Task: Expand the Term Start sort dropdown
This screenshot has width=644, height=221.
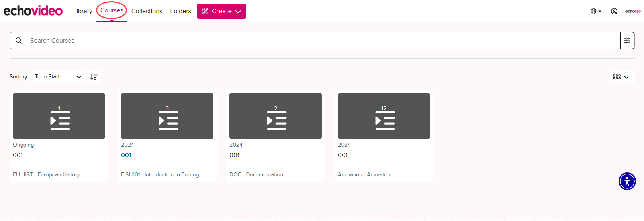Action: pos(58,77)
